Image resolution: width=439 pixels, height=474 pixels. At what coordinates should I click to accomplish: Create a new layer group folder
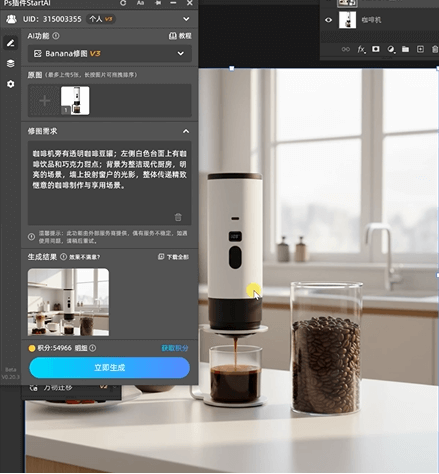pos(405,49)
